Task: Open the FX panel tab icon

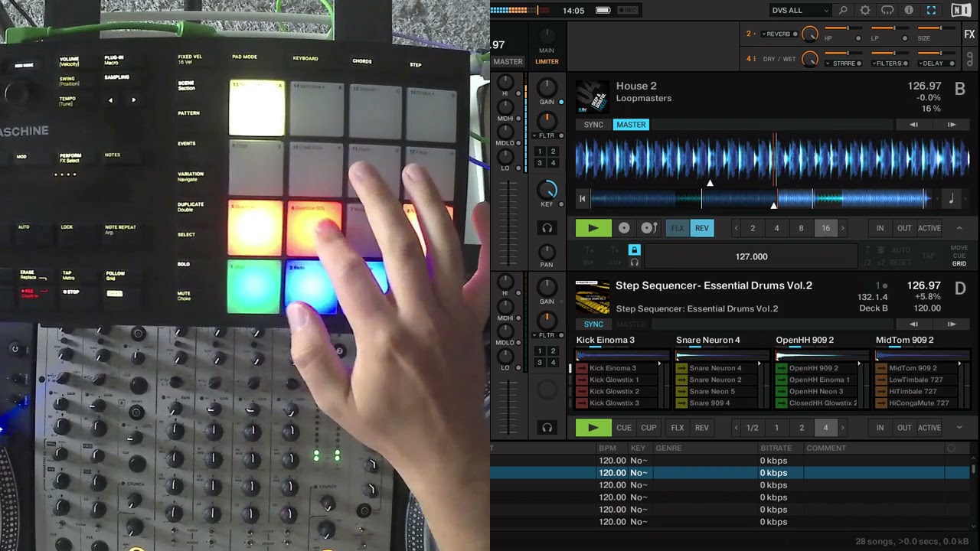Action: (969, 34)
